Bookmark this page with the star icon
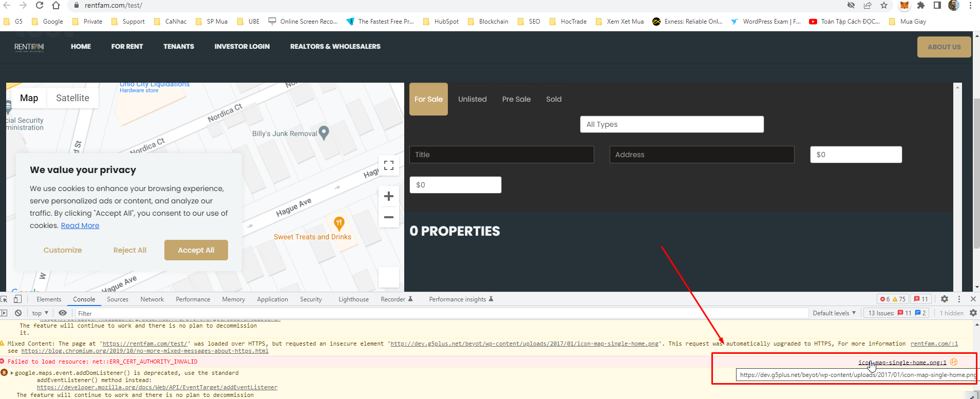Viewport: 980px width, 399px height. (884, 5)
